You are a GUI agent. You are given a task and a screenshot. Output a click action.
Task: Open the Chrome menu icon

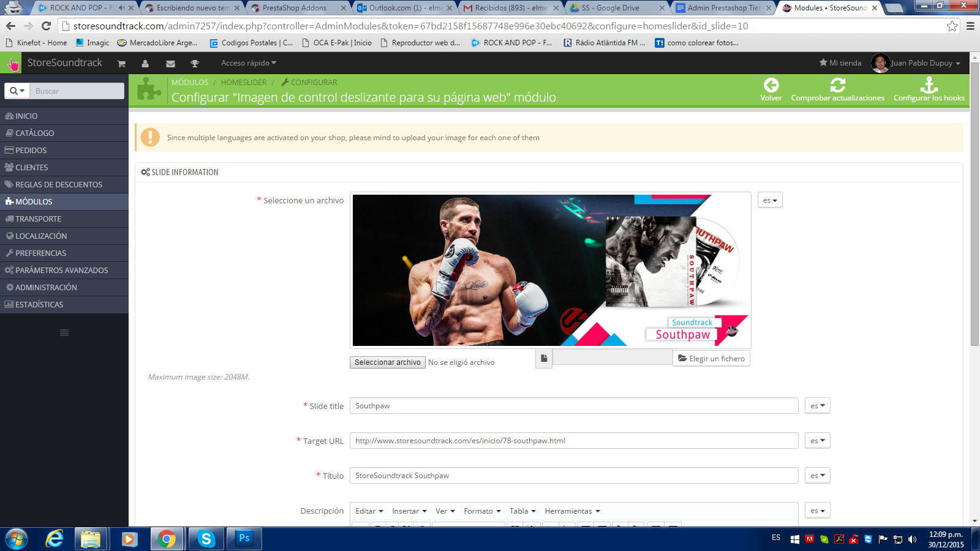pos(970,26)
